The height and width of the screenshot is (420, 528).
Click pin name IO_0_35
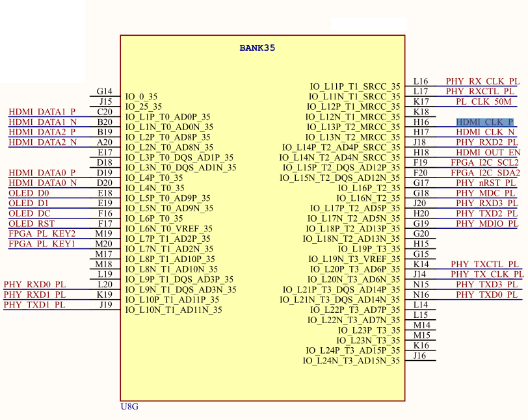[x=142, y=97]
